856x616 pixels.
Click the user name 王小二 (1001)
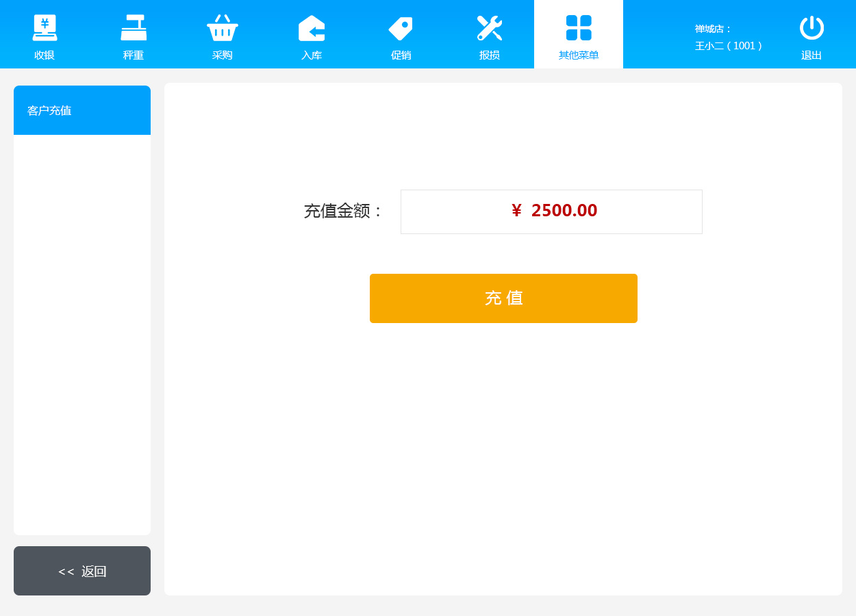point(728,46)
